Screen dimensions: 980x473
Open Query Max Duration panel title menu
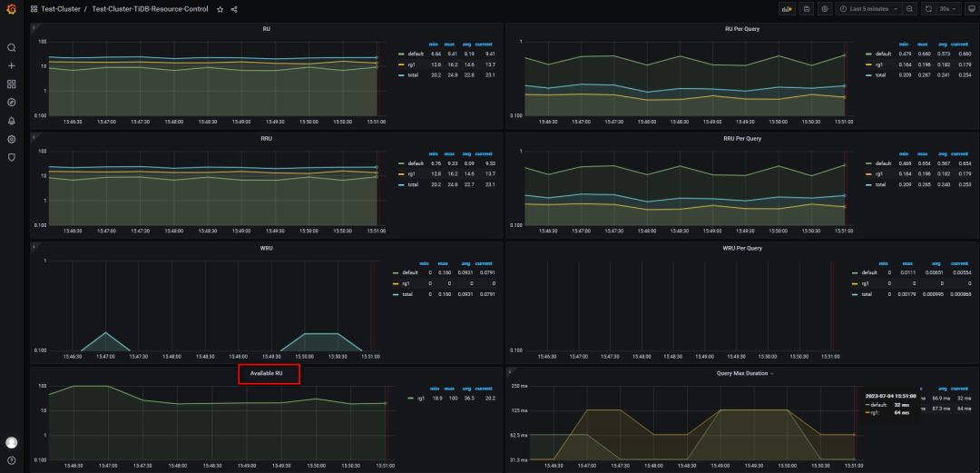tap(745, 373)
